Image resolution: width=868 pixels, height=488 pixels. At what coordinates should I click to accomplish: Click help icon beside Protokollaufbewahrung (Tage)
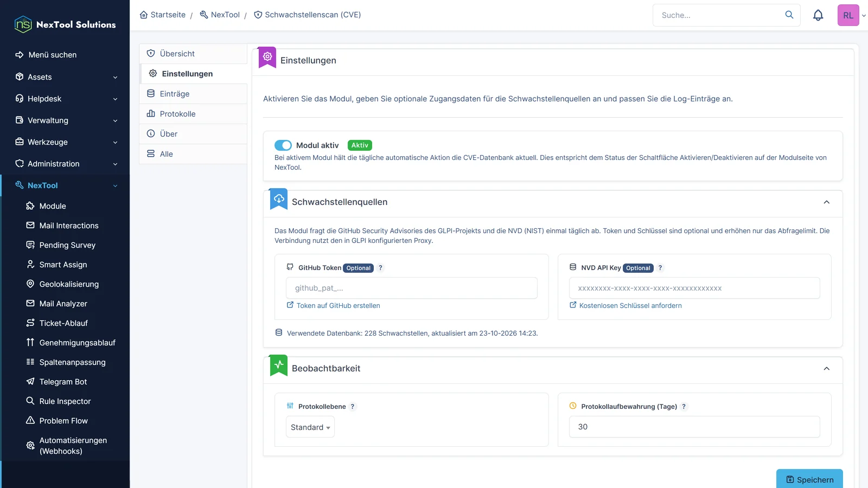click(x=684, y=407)
